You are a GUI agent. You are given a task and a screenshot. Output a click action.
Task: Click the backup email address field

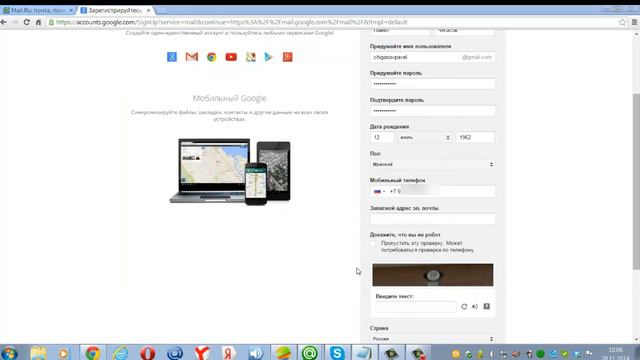433,219
